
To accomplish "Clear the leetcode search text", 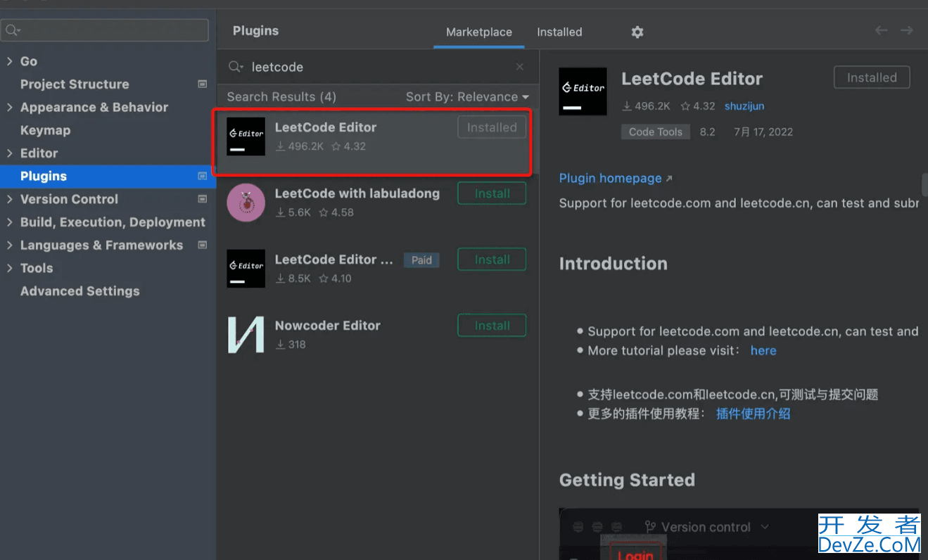I will pyautogui.click(x=520, y=67).
